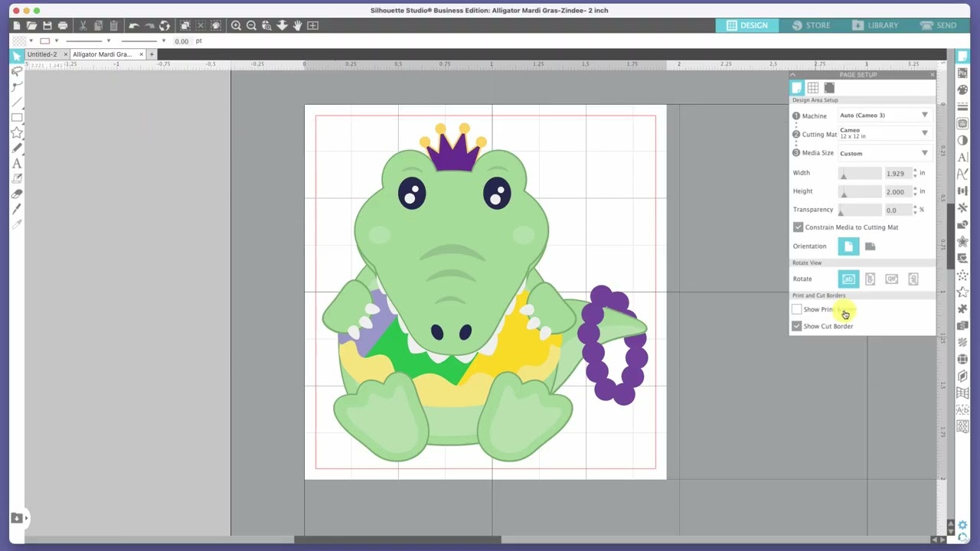Click the Zoom In magnifier icon
Image resolution: width=980 pixels, height=551 pixels.
coord(236,25)
